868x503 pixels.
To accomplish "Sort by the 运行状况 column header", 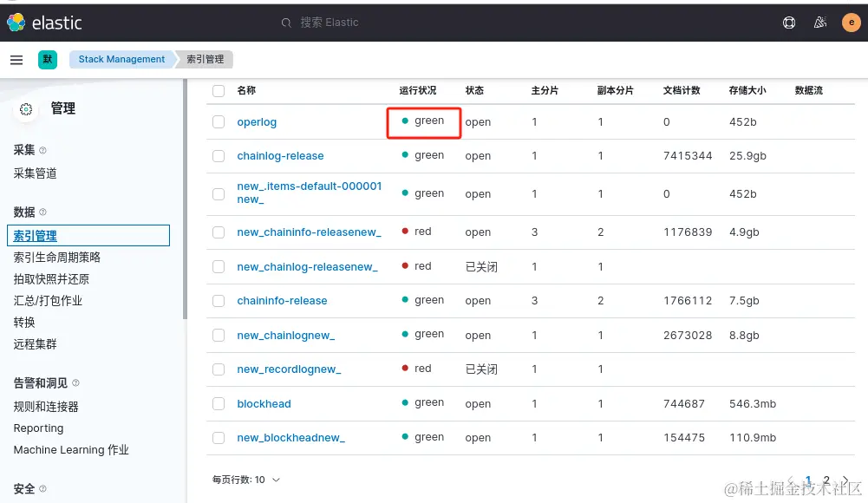I will tap(418, 91).
